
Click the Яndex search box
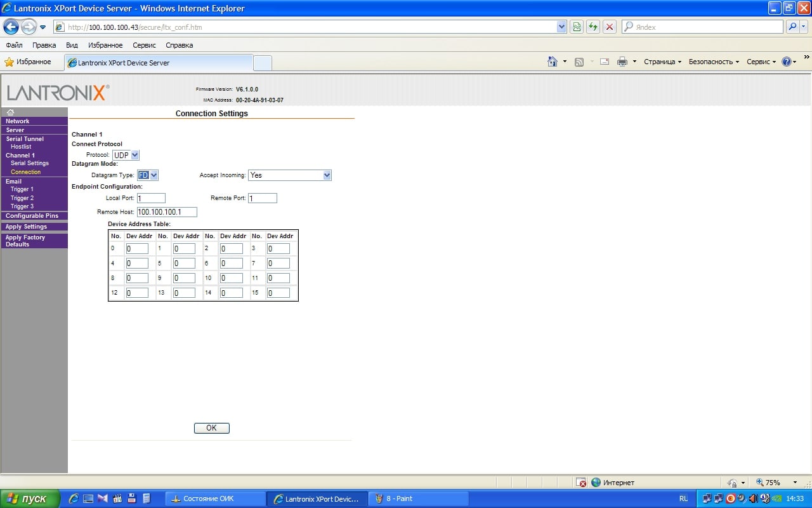pos(702,27)
